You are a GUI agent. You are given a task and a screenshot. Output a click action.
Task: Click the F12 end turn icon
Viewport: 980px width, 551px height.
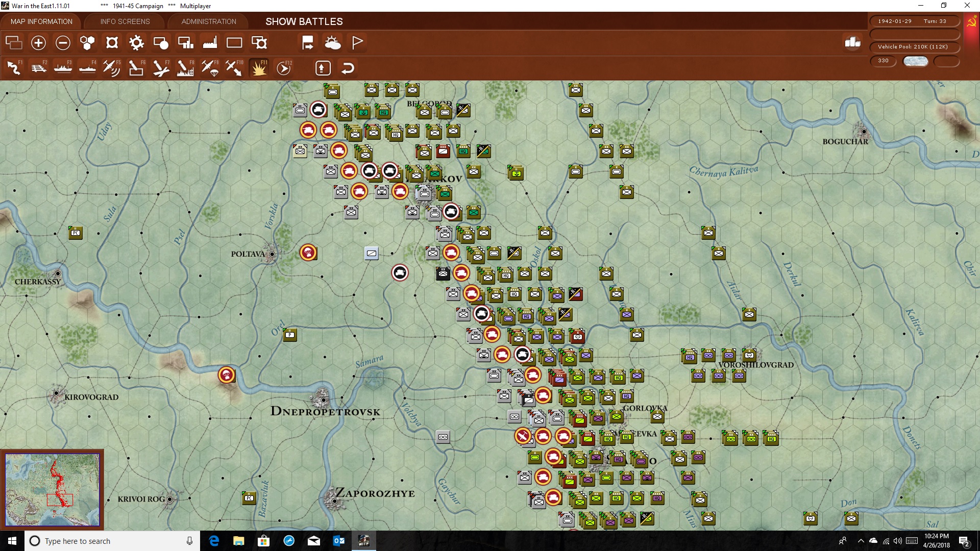coord(284,67)
